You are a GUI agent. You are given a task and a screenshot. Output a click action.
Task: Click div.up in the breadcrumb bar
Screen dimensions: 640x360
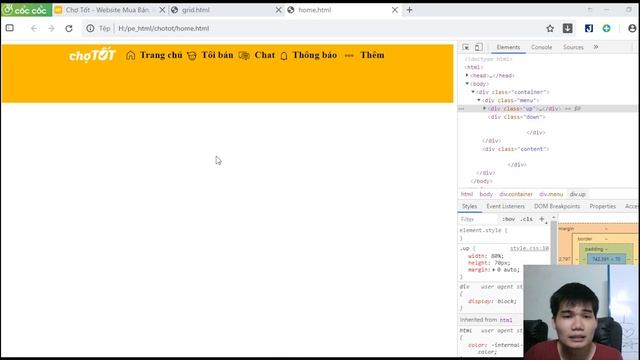[x=578, y=194]
